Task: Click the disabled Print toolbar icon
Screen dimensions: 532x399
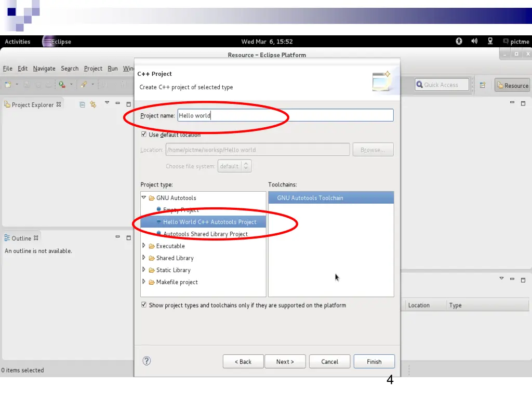Action: pos(49,85)
